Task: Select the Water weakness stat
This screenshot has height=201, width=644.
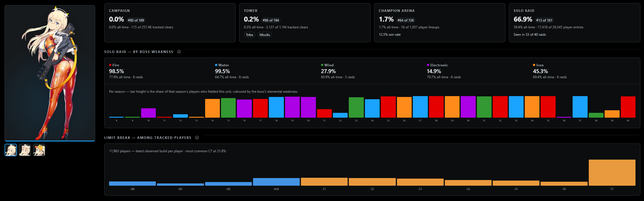Action: [x=232, y=71]
